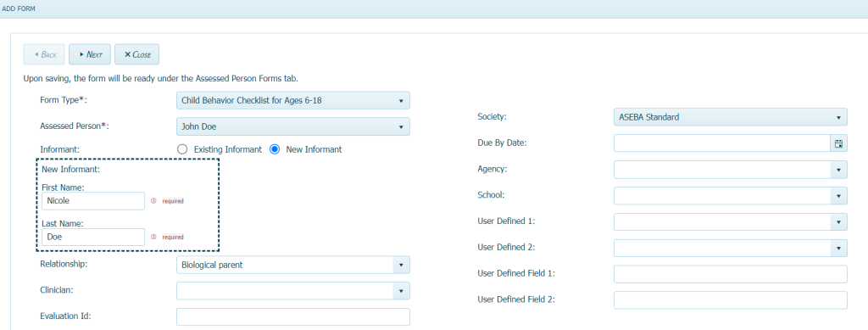Click the Close button
Image resolution: width=868 pixels, height=330 pixels.
pyautogui.click(x=136, y=54)
